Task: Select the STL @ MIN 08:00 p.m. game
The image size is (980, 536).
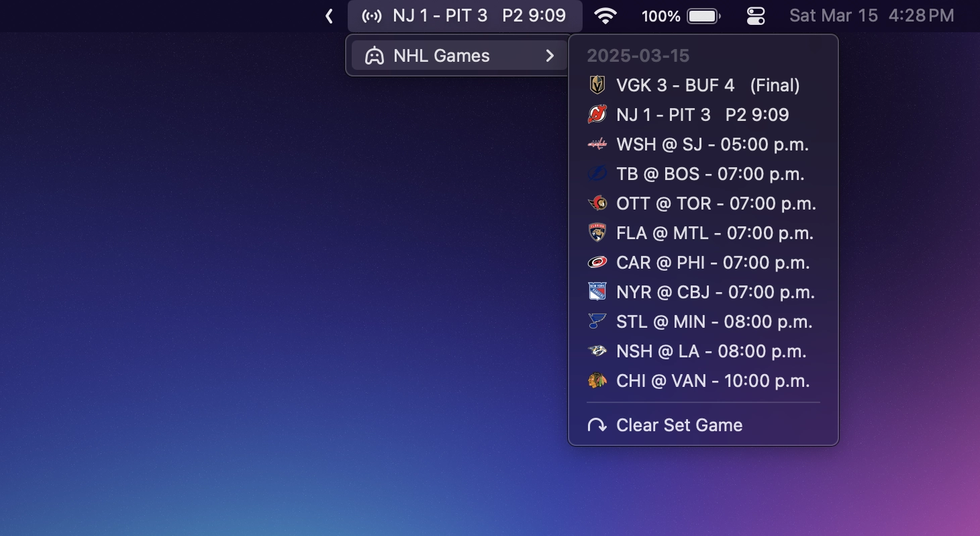Action: point(714,322)
